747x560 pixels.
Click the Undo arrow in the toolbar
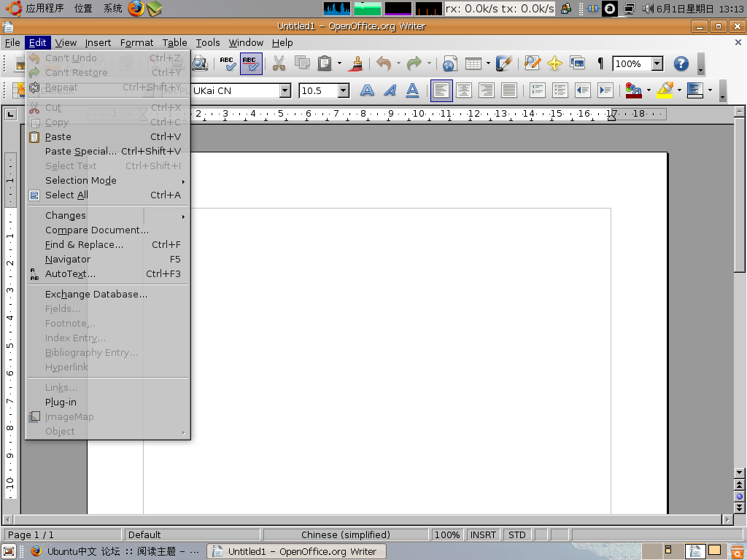pos(384,64)
